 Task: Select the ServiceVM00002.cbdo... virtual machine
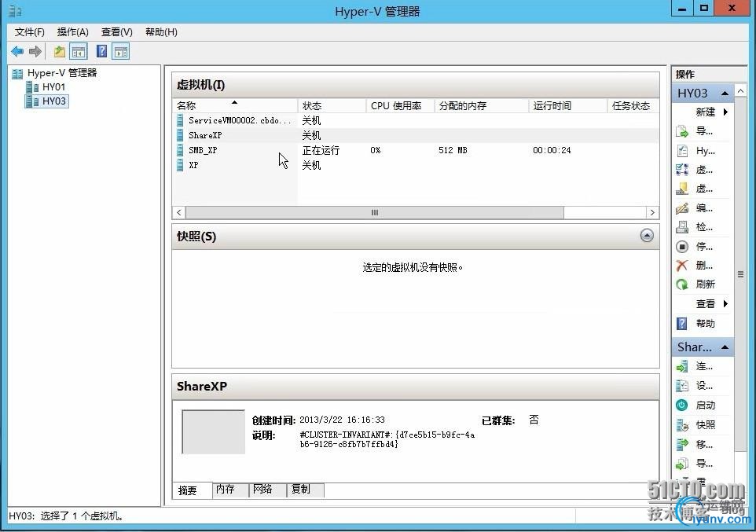pyautogui.click(x=416, y=120)
